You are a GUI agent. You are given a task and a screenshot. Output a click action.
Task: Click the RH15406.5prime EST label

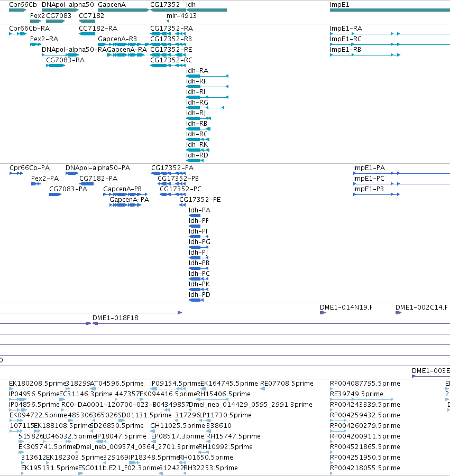coord(224,394)
